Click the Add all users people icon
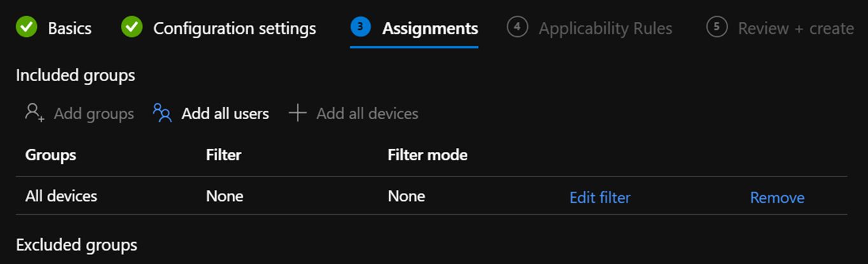 tap(162, 113)
